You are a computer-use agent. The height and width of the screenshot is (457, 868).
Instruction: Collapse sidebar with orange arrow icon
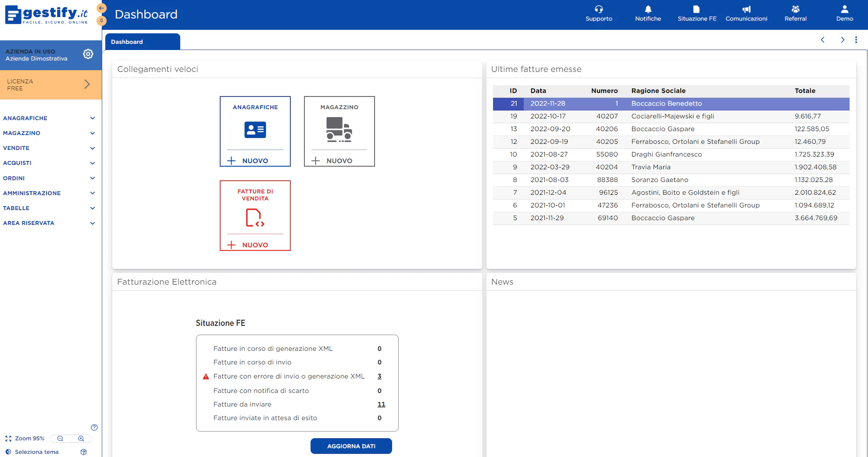point(101,8)
